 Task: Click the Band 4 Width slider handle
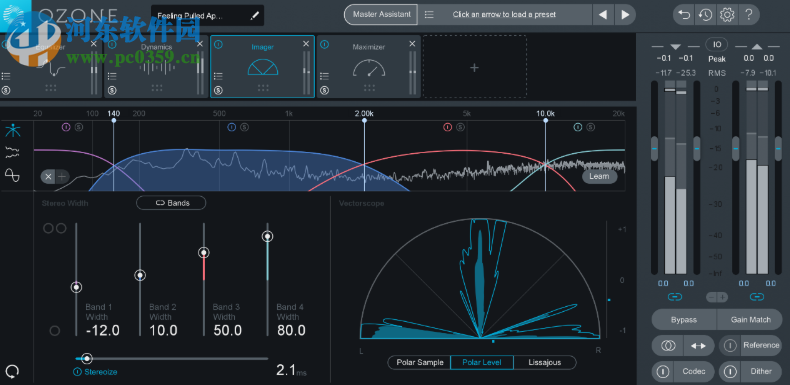pyautogui.click(x=268, y=236)
